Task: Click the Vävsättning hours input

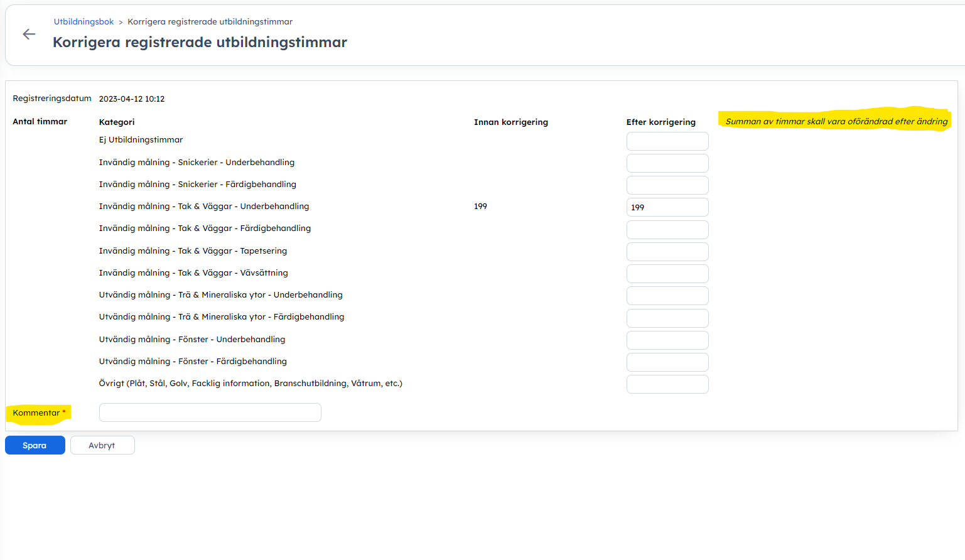Action: pos(667,274)
